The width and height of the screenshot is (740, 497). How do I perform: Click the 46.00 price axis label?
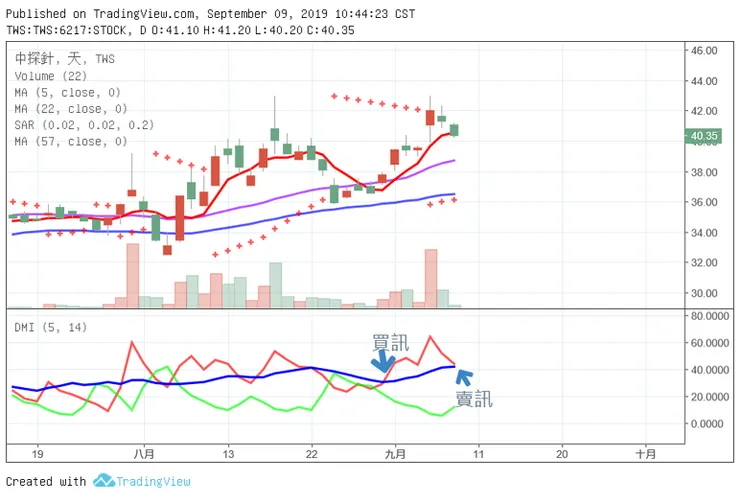pos(704,51)
